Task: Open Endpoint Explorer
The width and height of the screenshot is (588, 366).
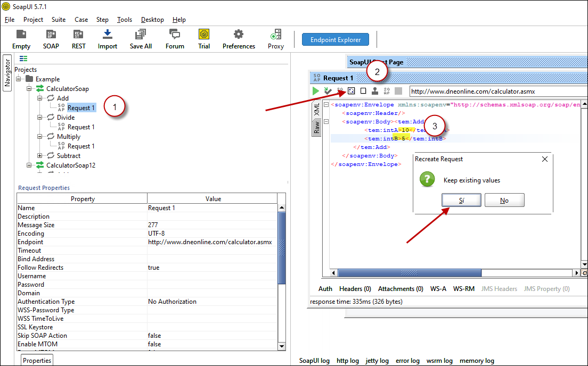Action: tap(335, 40)
